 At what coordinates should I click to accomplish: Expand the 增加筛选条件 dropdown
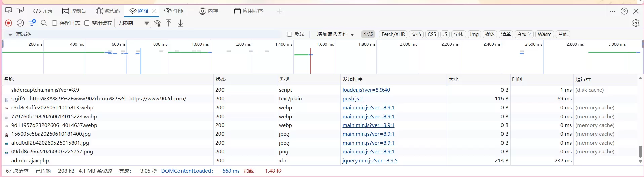point(335,34)
